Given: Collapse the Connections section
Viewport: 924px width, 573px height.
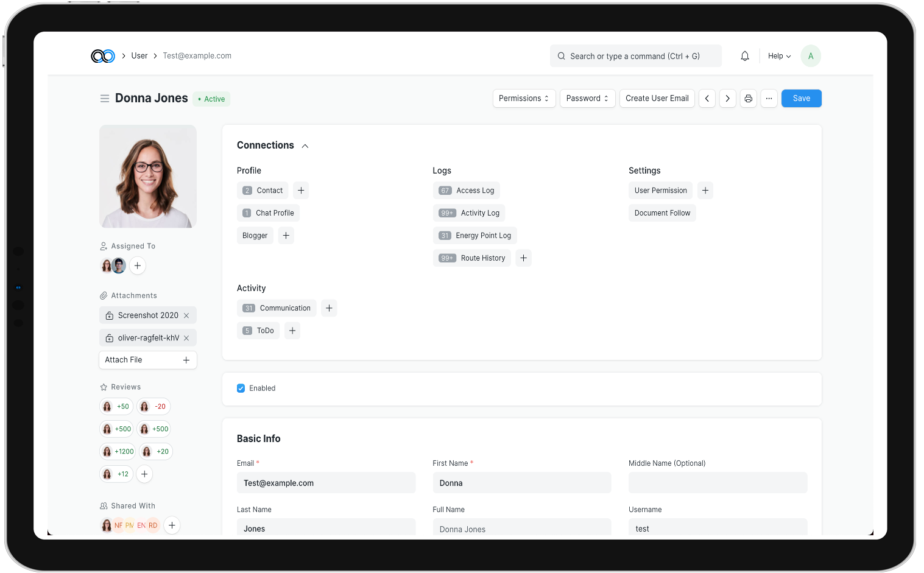Looking at the screenshot, I should [305, 146].
